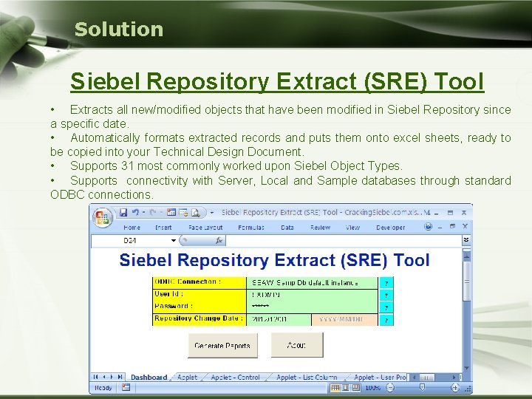Click the 100% zoom level button
The image size is (532, 399).
(372, 387)
